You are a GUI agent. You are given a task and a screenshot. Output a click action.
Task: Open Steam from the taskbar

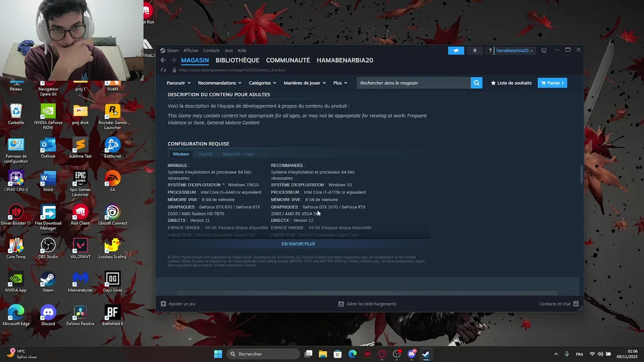pos(426,354)
